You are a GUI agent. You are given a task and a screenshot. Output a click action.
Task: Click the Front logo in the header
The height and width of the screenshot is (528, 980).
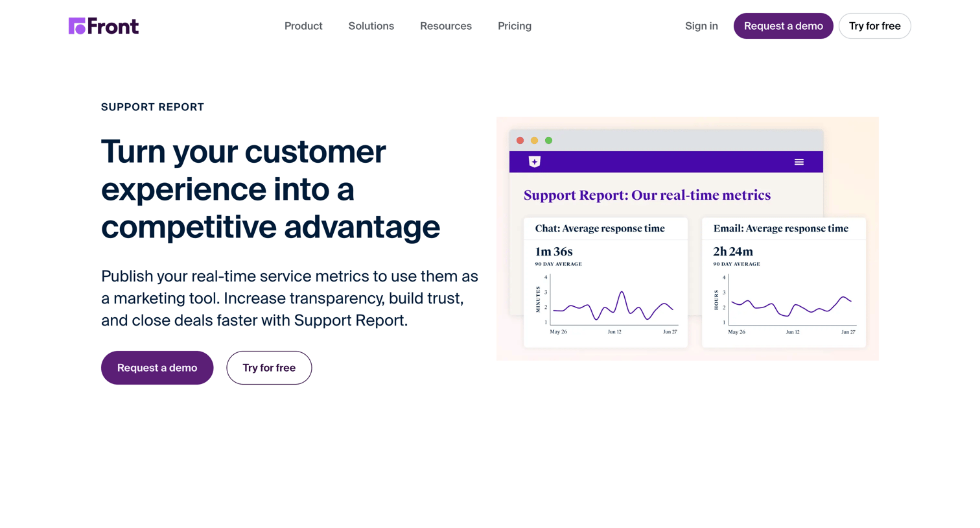click(x=104, y=26)
